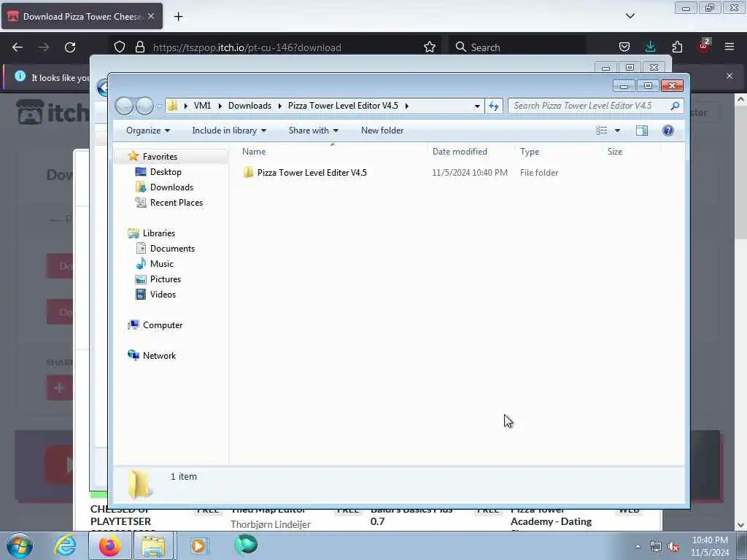Open the Windows Start menu
Image resolution: width=747 pixels, height=560 pixels.
click(x=20, y=545)
